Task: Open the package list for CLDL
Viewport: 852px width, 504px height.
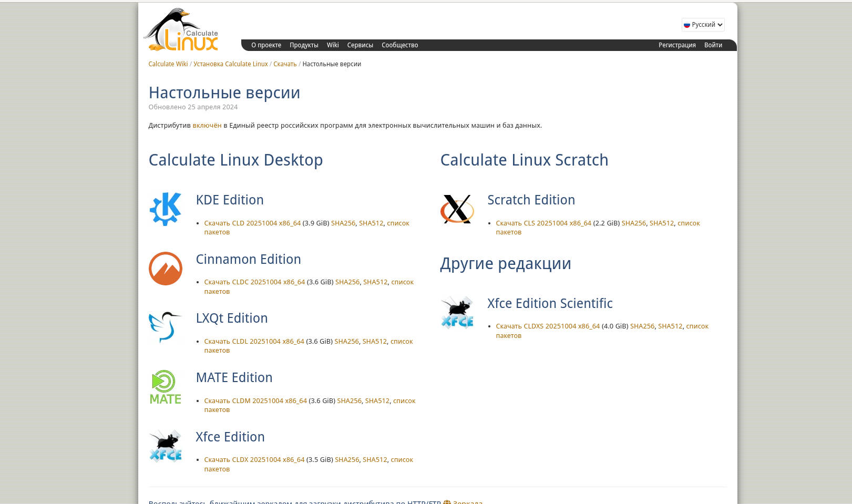Action: 402,342
